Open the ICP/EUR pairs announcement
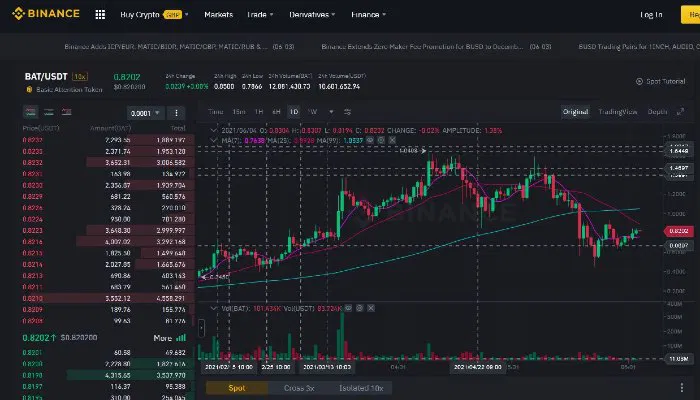 pos(179,46)
